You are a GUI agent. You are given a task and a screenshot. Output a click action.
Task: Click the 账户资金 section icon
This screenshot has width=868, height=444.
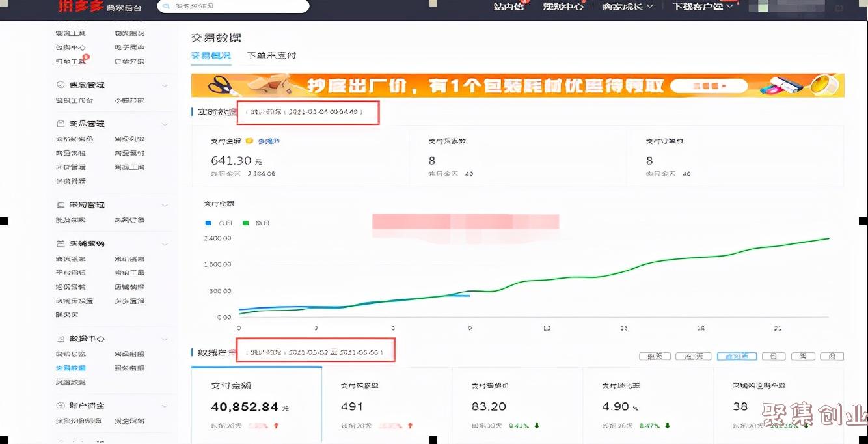(61, 405)
